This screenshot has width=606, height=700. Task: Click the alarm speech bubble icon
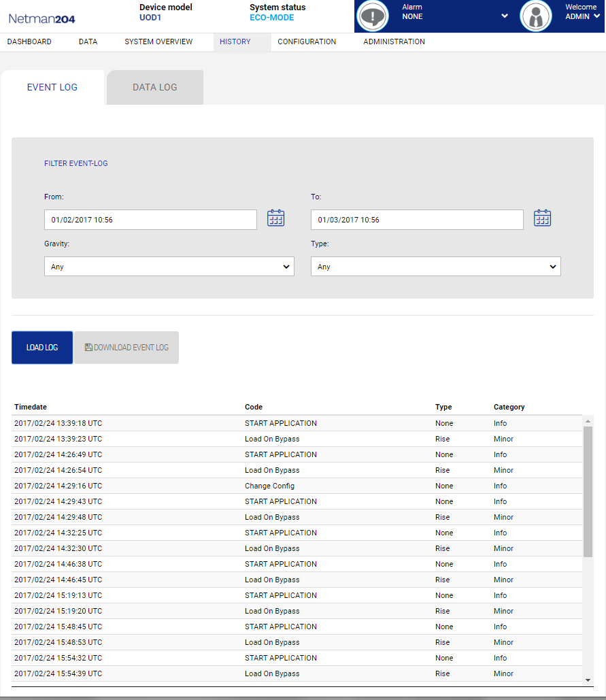click(x=373, y=16)
